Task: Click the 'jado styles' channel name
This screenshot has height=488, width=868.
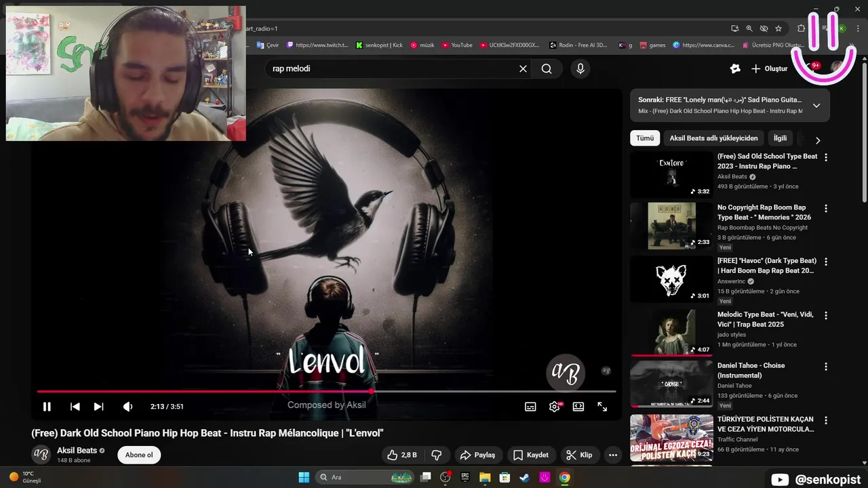Action: point(732,334)
